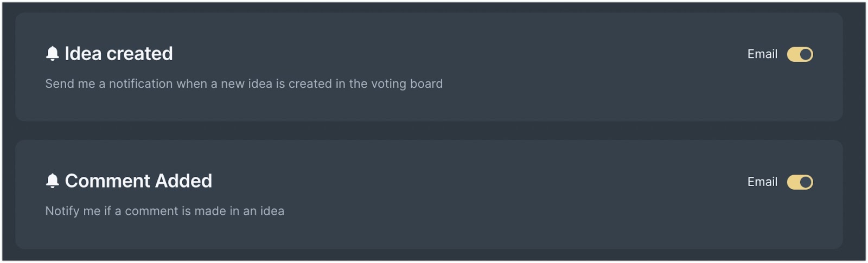Click the Email label in Idea created row
This screenshot has height=263, width=868.
(x=762, y=54)
